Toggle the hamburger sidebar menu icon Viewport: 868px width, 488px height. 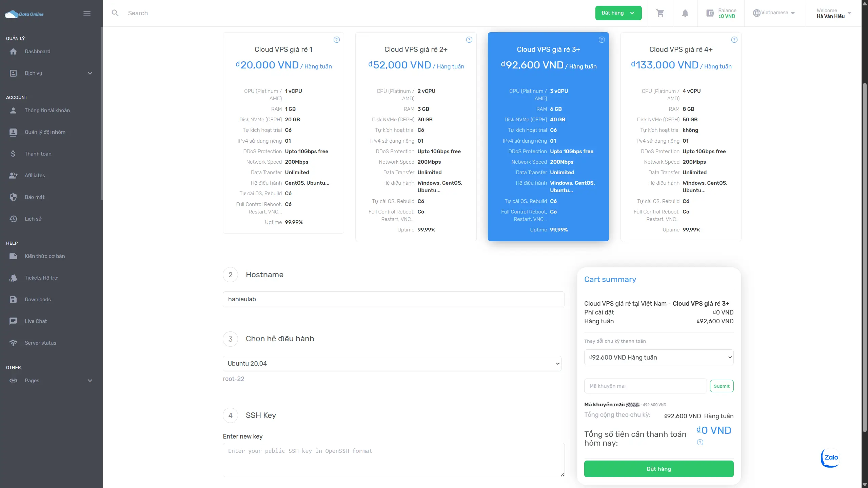point(87,14)
